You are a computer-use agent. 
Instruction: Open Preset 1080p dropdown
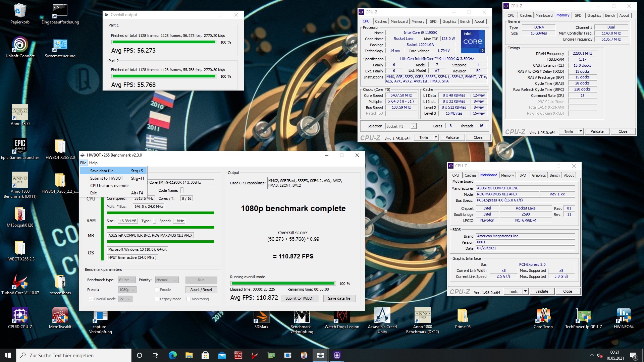click(127, 290)
